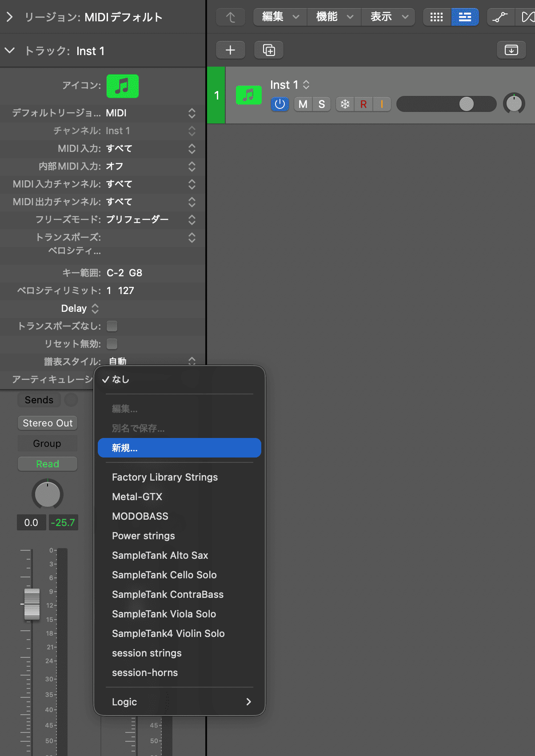Viewport: 535px width, 756px height.
Task: Select SampleTank ContraBass articulation set
Action: click(180, 594)
